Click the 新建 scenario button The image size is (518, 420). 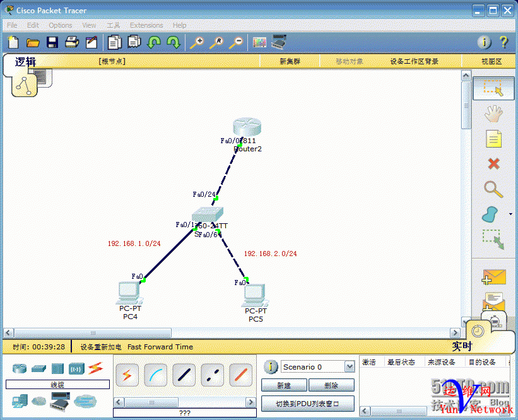[x=284, y=385]
